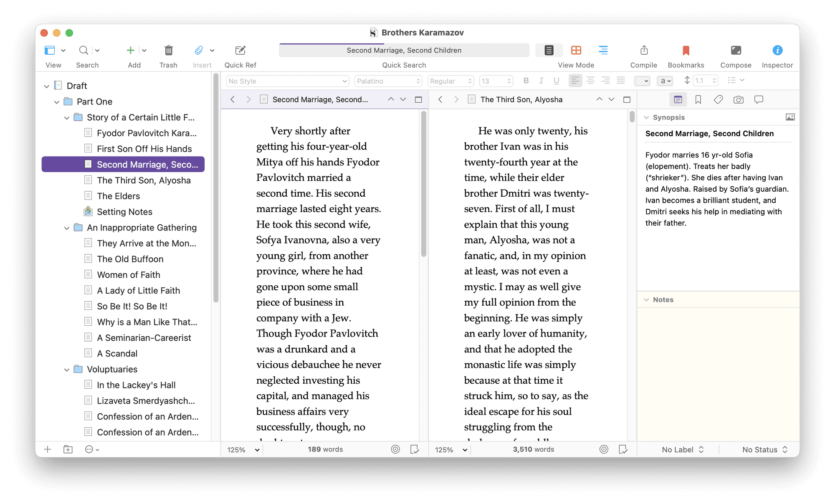The height and width of the screenshot is (504, 835).
Task: Open the Snapshots camera icon in the Inspector
Action: coord(739,99)
